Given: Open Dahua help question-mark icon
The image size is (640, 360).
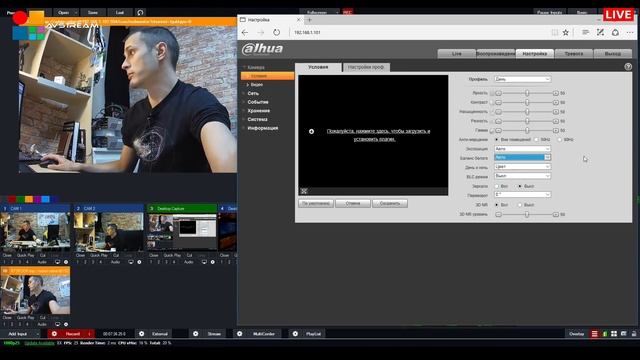Looking at the screenshot, I should pyautogui.click(x=628, y=67).
